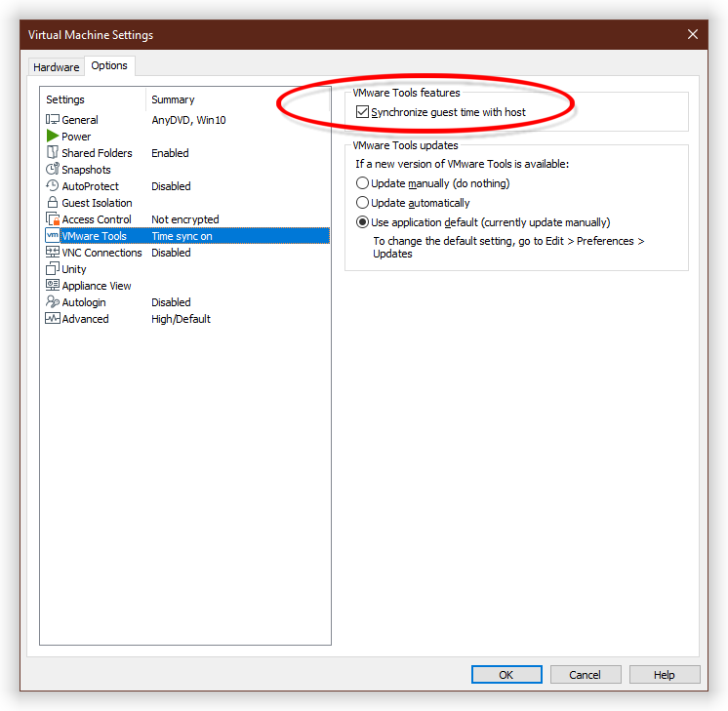The width and height of the screenshot is (728, 711).
Task: Close the Virtual Machine Settings dialog
Action: pos(693,34)
